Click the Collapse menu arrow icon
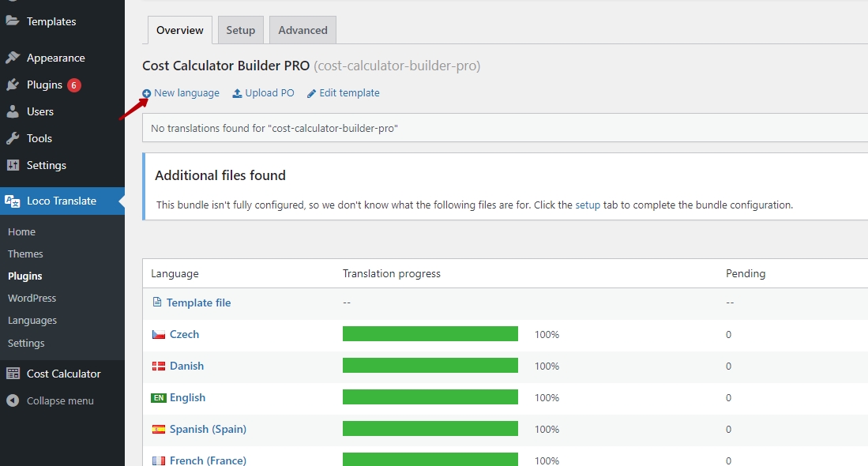868x466 pixels. [12, 400]
